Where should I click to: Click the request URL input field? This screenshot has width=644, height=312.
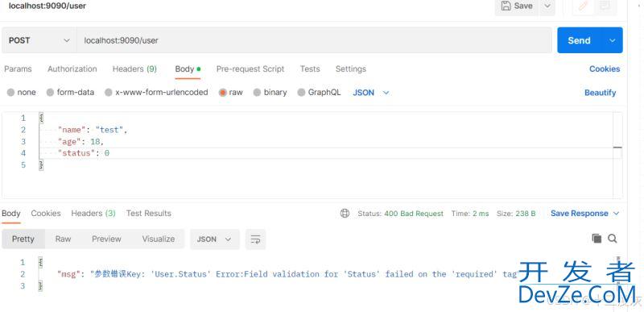tap(314, 40)
